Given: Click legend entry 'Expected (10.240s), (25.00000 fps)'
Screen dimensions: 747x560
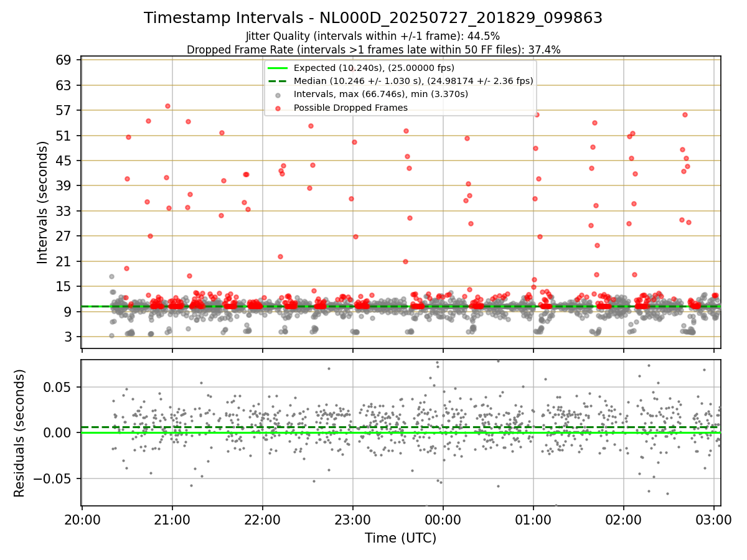Looking at the screenshot, I should tap(374, 68).
